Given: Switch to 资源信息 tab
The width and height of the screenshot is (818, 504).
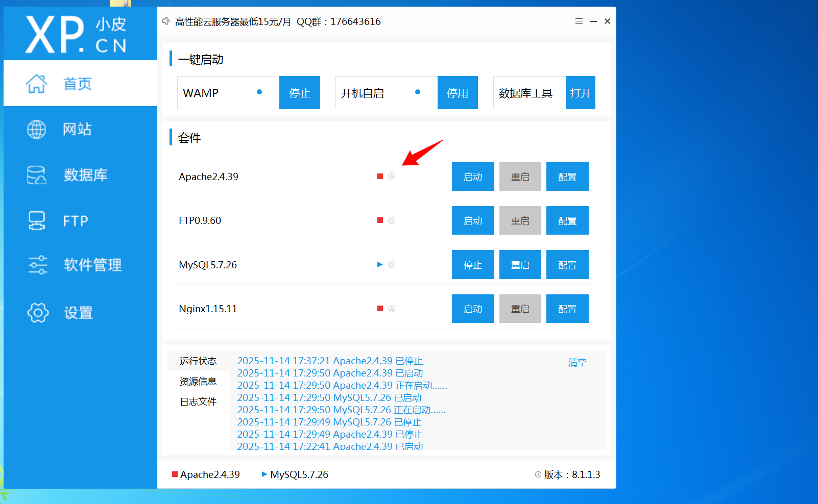Looking at the screenshot, I should (x=198, y=381).
